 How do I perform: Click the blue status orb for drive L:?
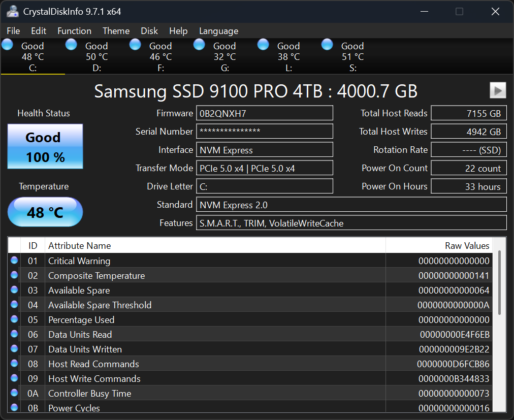[x=263, y=45]
